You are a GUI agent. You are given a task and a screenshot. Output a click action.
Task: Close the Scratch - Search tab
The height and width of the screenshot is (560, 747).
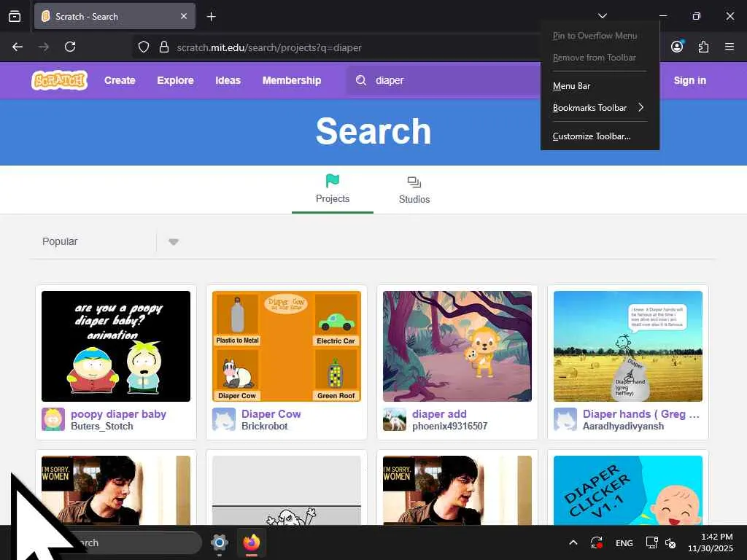184,16
